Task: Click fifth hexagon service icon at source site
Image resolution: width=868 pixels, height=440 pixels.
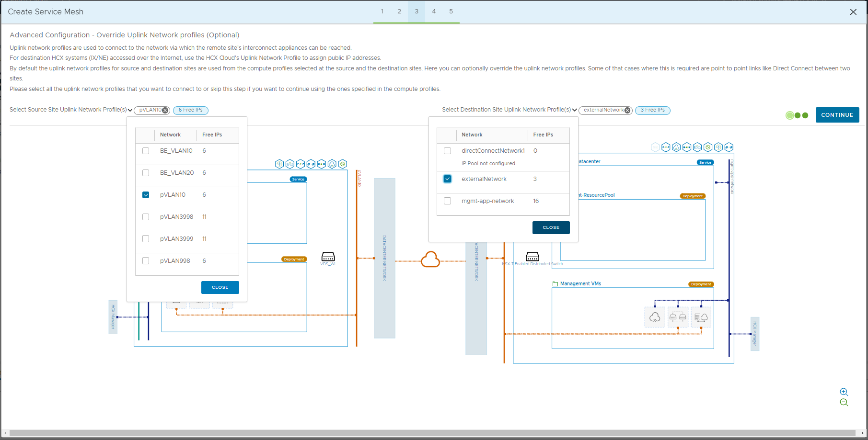Action: pyautogui.click(x=322, y=164)
